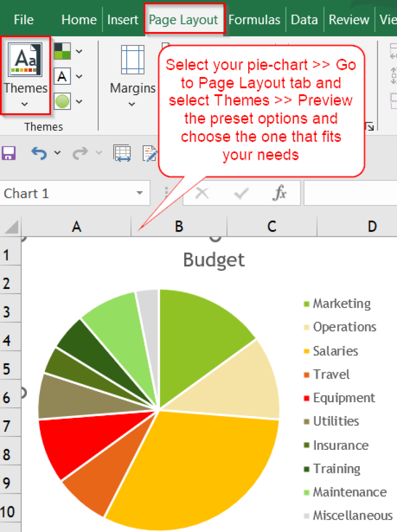Image resolution: width=397 pixels, height=532 pixels.
Task: Click the Marketing legend entry
Action: click(337, 303)
